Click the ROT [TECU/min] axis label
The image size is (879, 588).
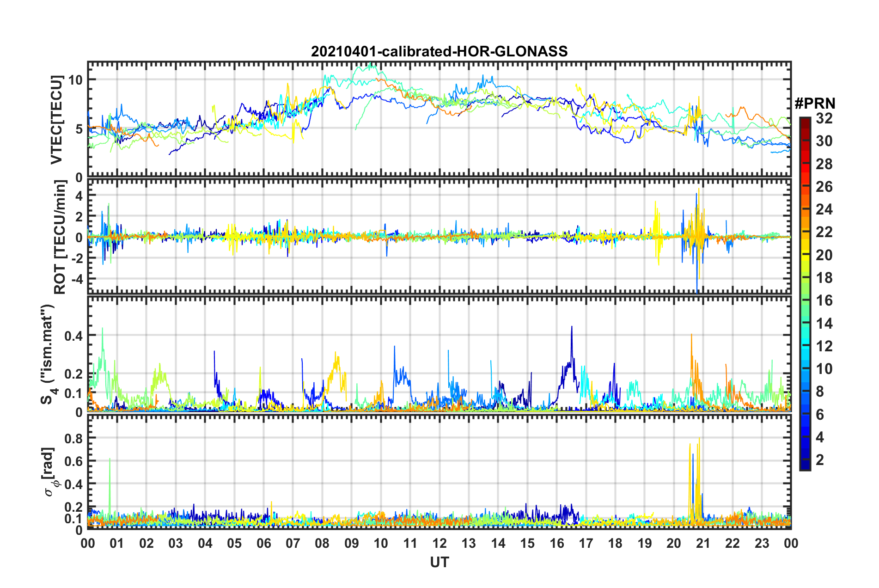click(60, 237)
